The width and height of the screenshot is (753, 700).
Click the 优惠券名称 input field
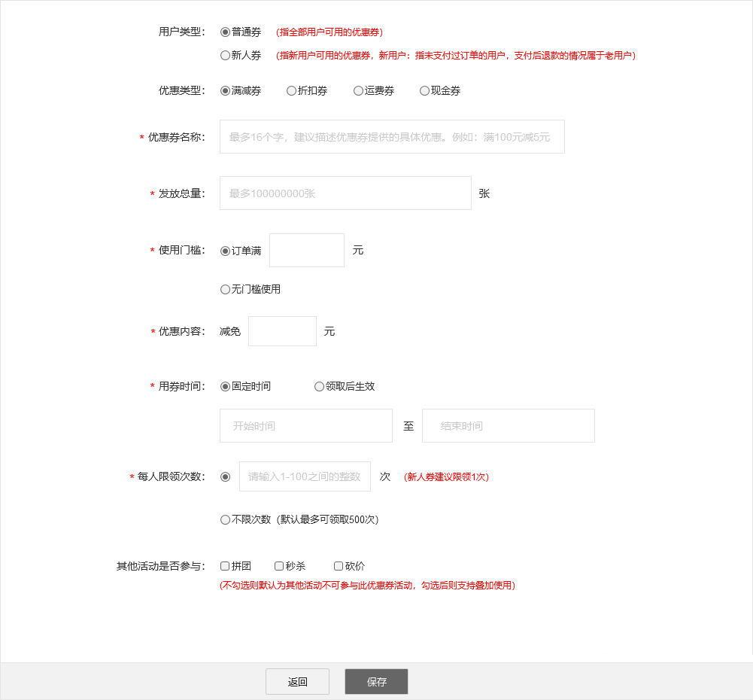point(392,137)
